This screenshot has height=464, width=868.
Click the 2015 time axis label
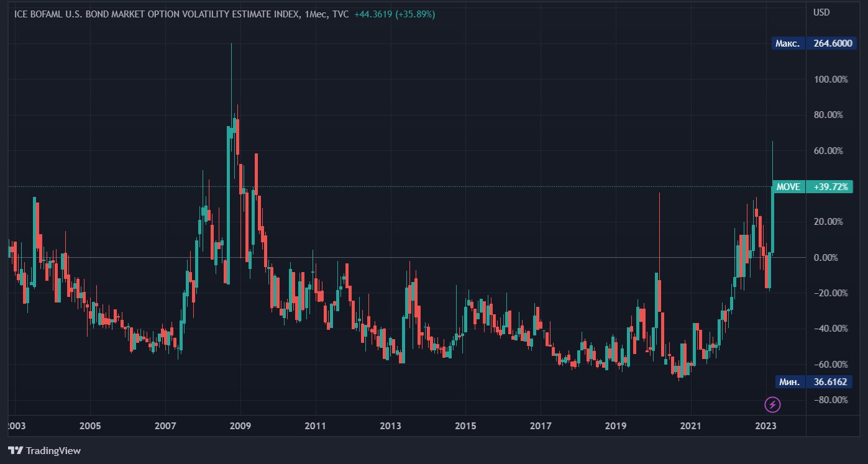(465, 426)
